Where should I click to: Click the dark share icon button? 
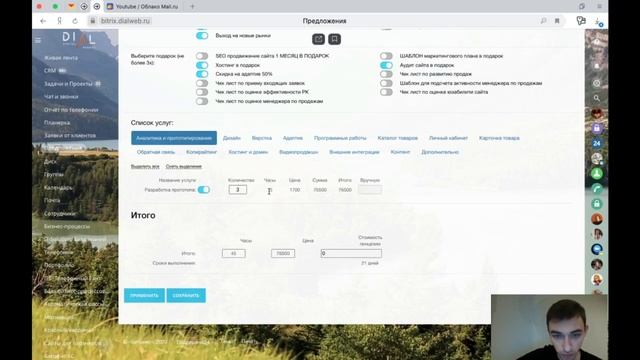point(318,39)
